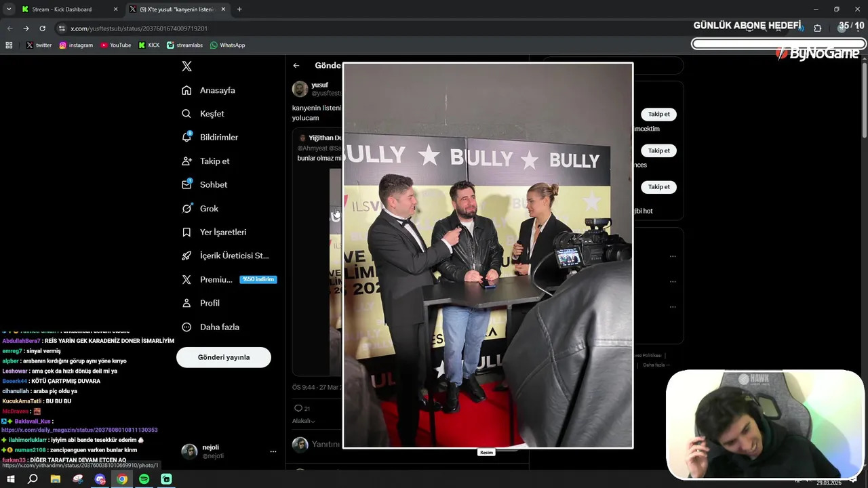The width and height of the screenshot is (868, 488).
Task: Click the X logo in sidebar
Action: 186,66
